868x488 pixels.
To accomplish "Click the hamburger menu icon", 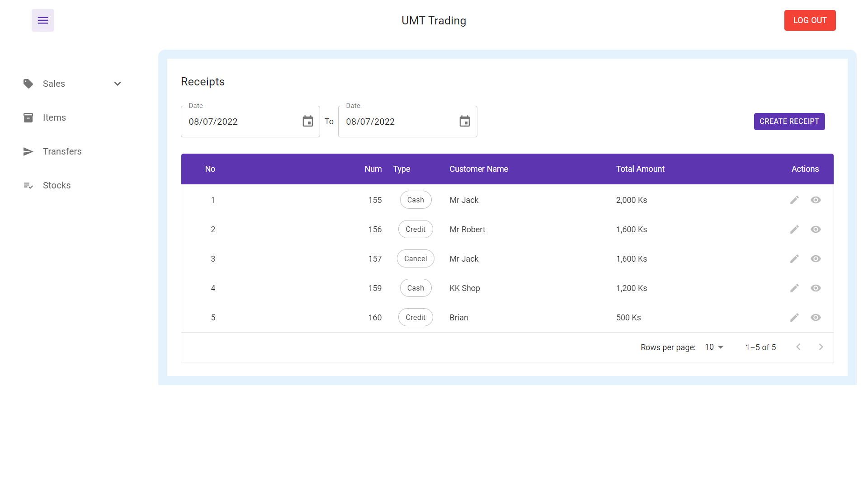I will [43, 20].
